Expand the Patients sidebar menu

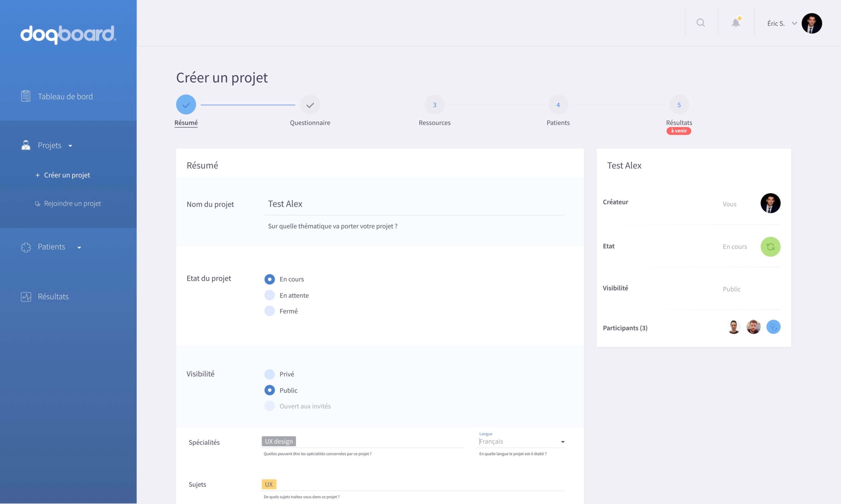pyautogui.click(x=51, y=246)
